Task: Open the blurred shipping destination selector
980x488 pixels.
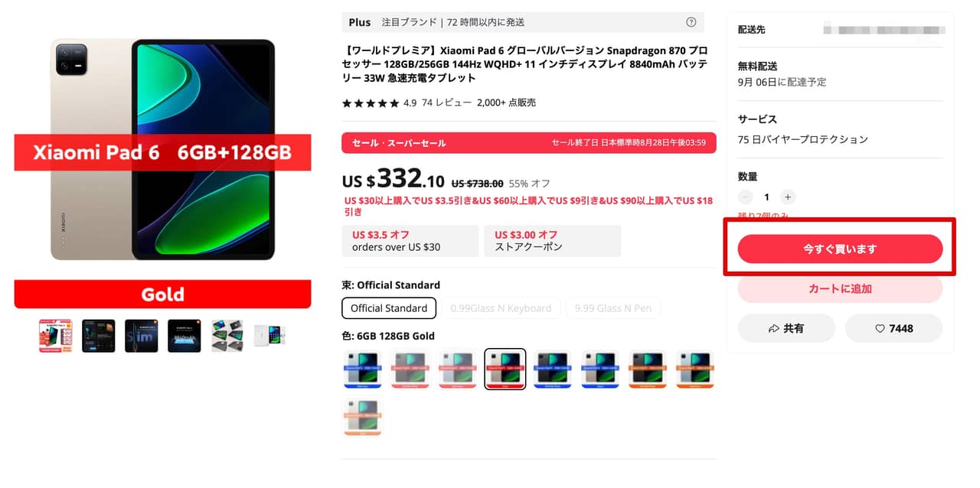Action: coord(884,30)
